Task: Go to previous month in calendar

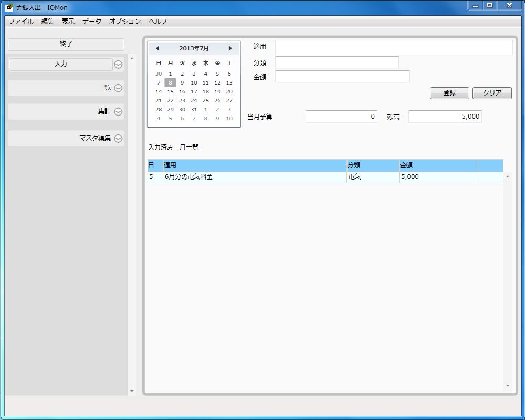Action: [157, 49]
